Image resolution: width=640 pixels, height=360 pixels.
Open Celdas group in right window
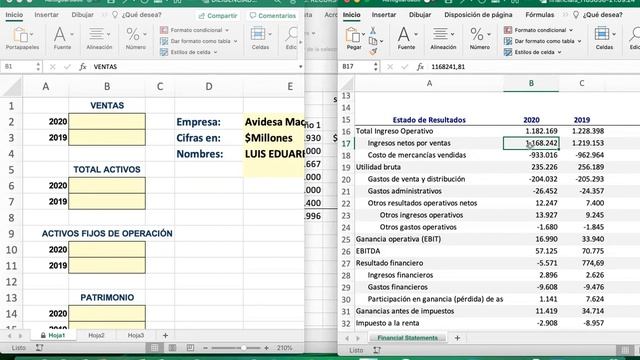pyautogui.click(x=604, y=38)
